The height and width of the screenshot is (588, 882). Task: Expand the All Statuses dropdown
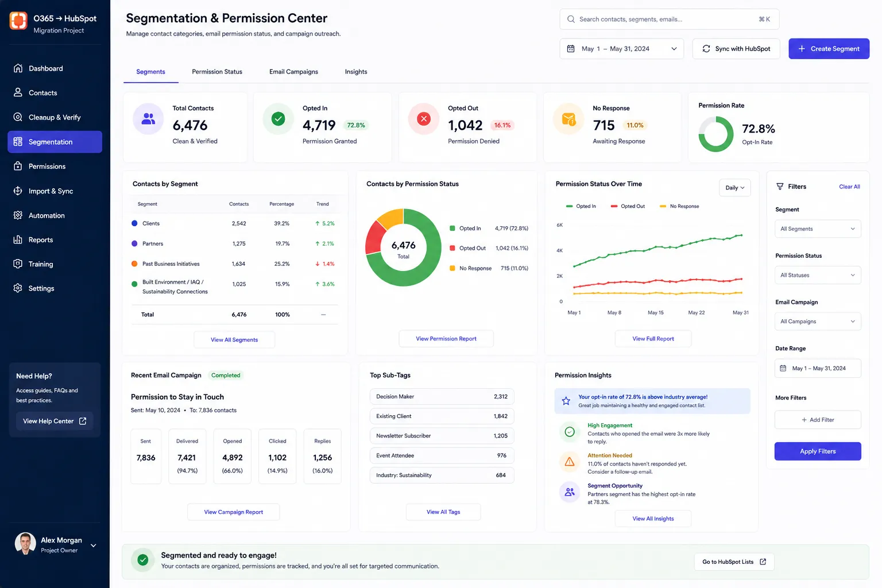[818, 275]
